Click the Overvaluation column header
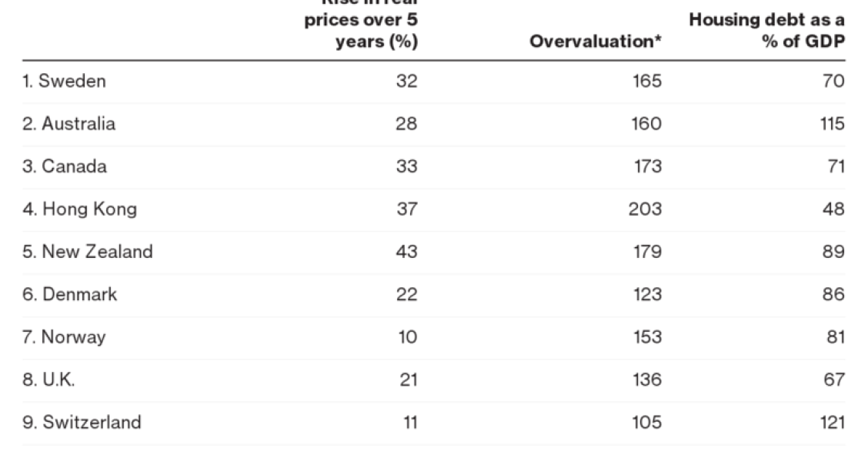Screen dimensions: 868x455 [x=596, y=42]
